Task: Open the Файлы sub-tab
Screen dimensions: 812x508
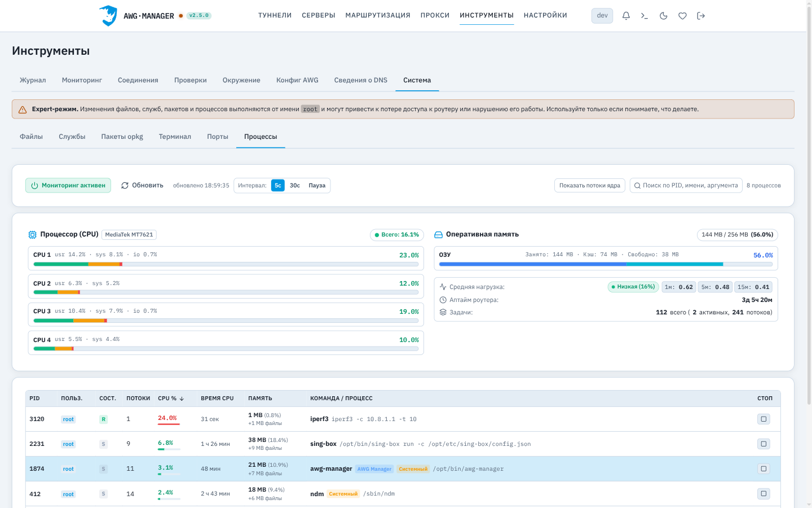Action: pyautogui.click(x=31, y=137)
